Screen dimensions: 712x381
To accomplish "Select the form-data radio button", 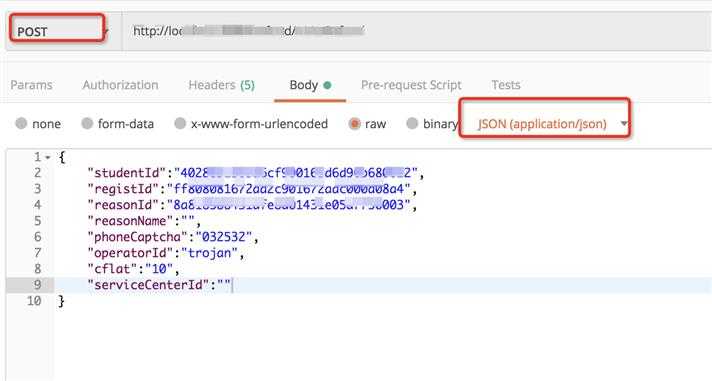I will point(87,124).
